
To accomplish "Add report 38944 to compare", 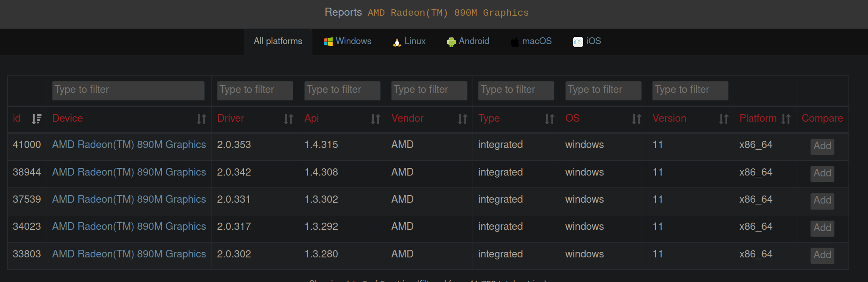I will [822, 173].
